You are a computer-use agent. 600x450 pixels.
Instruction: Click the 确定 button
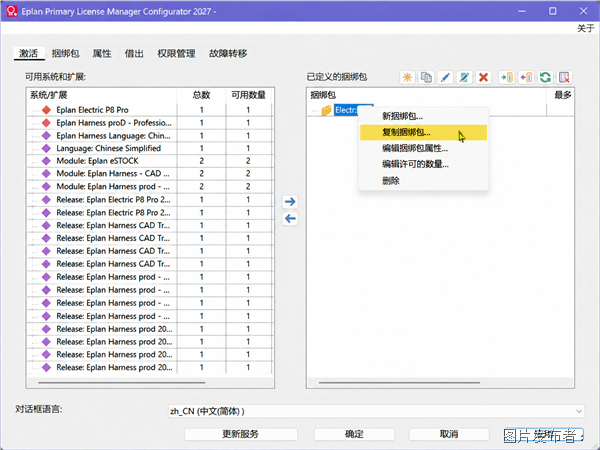point(354,434)
